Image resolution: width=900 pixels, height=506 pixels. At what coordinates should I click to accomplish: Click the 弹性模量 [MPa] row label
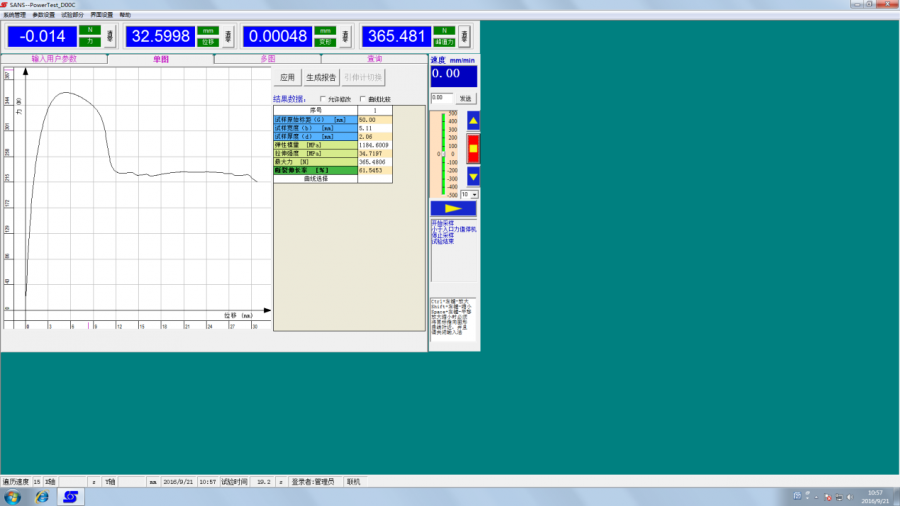(316, 145)
